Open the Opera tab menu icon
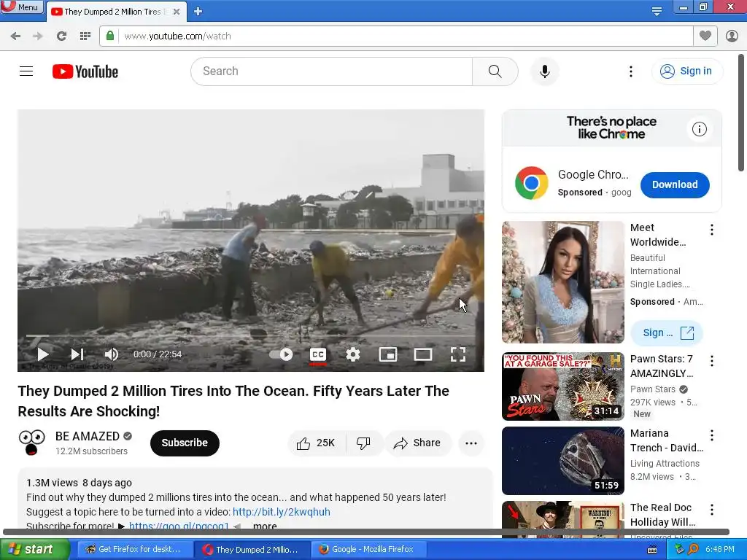 click(x=657, y=12)
